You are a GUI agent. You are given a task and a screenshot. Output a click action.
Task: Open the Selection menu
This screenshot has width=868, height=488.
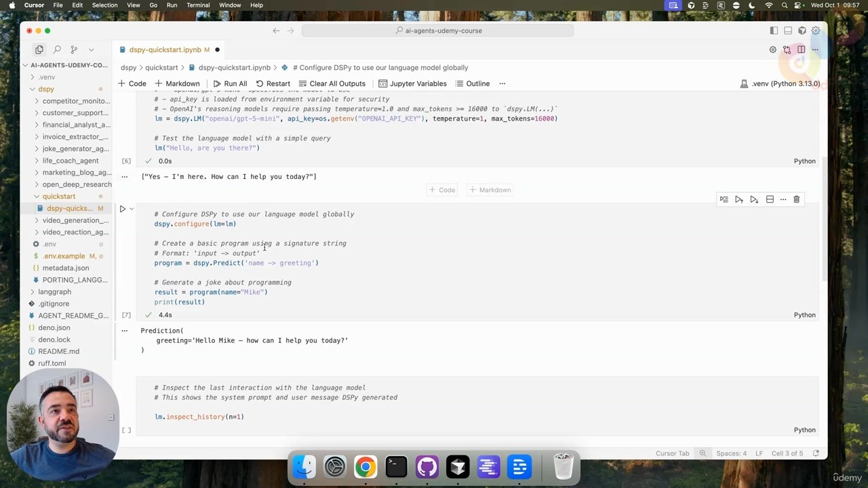(104, 5)
